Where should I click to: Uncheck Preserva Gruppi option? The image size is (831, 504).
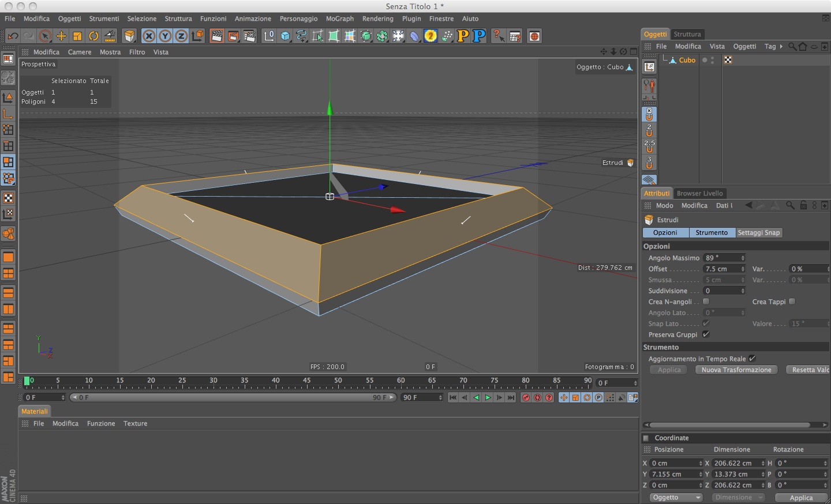706,334
